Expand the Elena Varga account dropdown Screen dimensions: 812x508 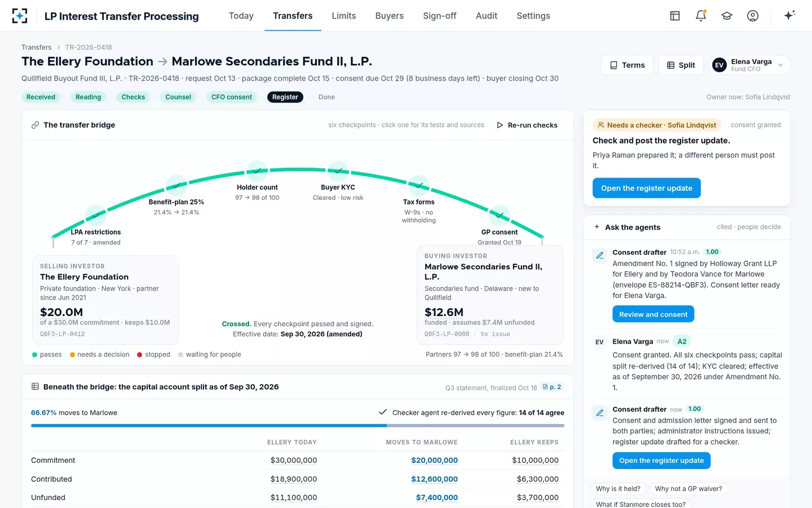pos(749,65)
